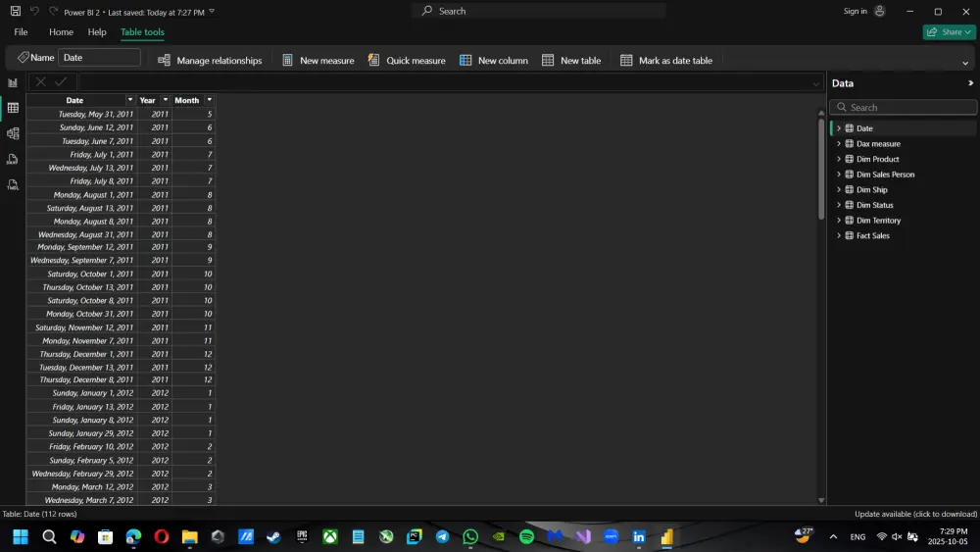The width and height of the screenshot is (980, 552).
Task: Expand the Dim Status table
Action: coord(839,205)
